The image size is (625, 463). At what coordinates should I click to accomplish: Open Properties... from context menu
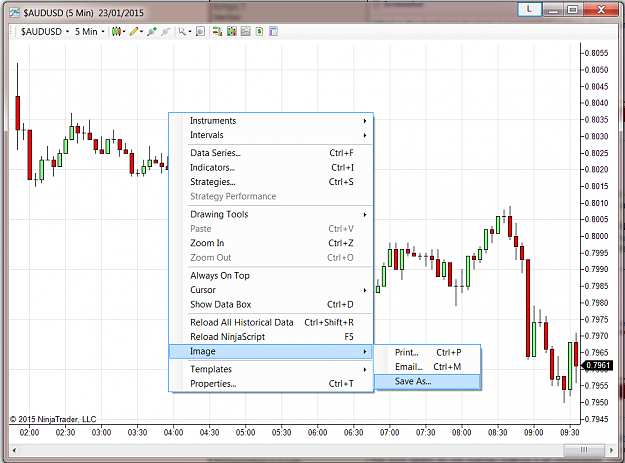click(x=271, y=384)
